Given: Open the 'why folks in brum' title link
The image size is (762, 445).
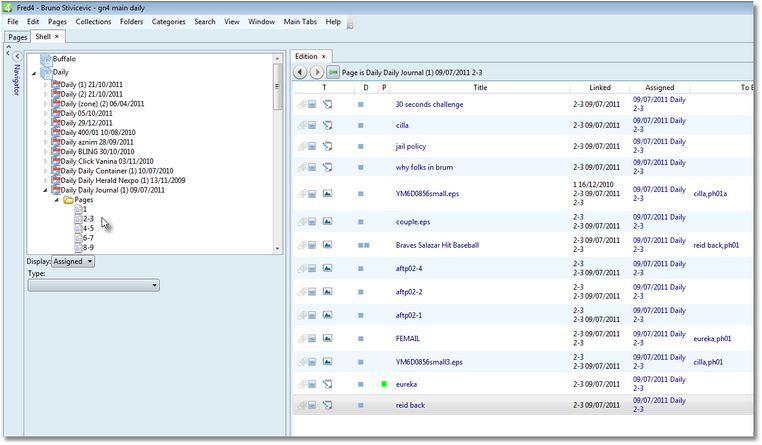Looking at the screenshot, I should [424, 167].
